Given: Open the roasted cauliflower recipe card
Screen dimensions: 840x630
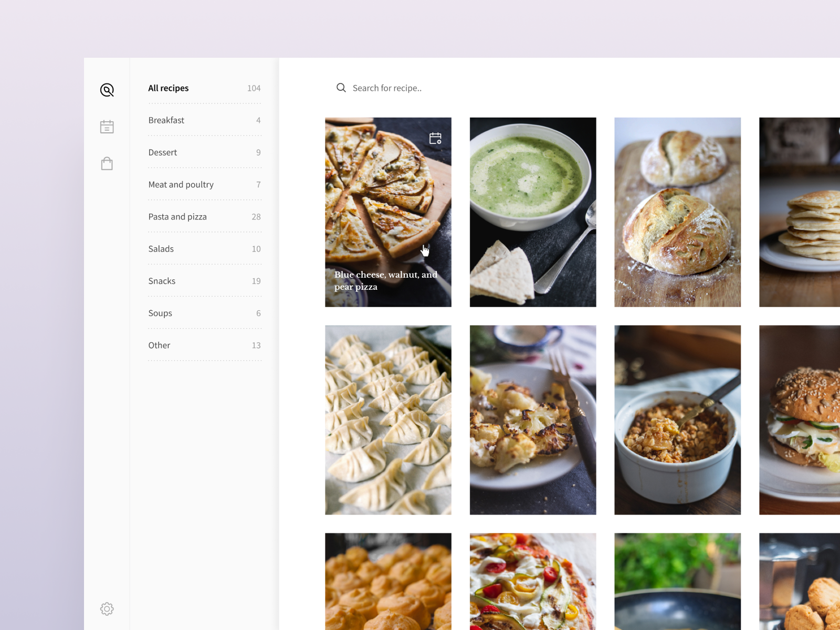Looking at the screenshot, I should pyautogui.click(x=533, y=420).
